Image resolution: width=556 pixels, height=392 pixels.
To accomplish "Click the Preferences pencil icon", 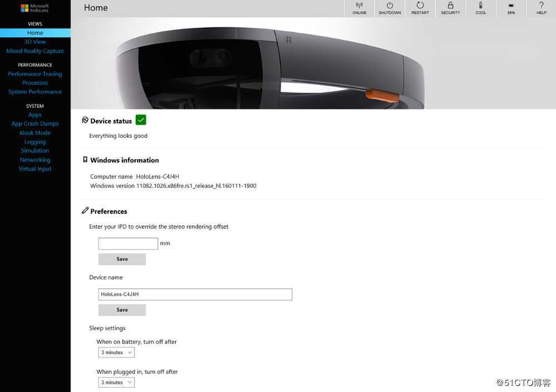I will coord(85,210).
